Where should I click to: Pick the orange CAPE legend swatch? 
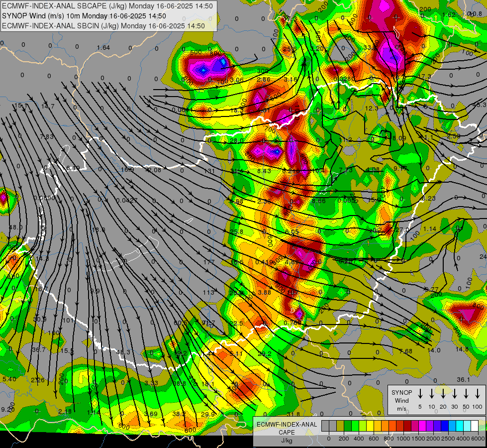385,426
